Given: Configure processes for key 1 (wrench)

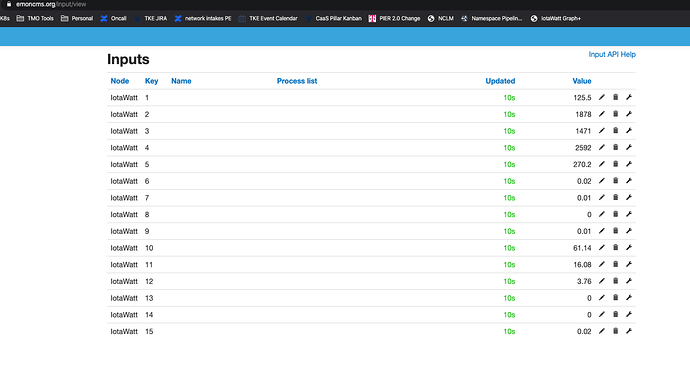Looking at the screenshot, I should click(x=629, y=97).
